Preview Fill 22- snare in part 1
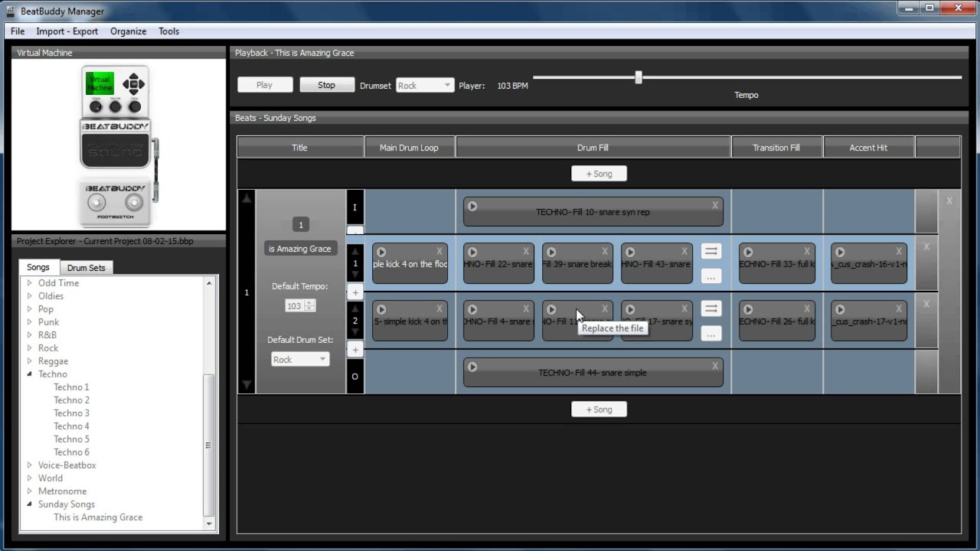980x551 pixels. pos(472,252)
